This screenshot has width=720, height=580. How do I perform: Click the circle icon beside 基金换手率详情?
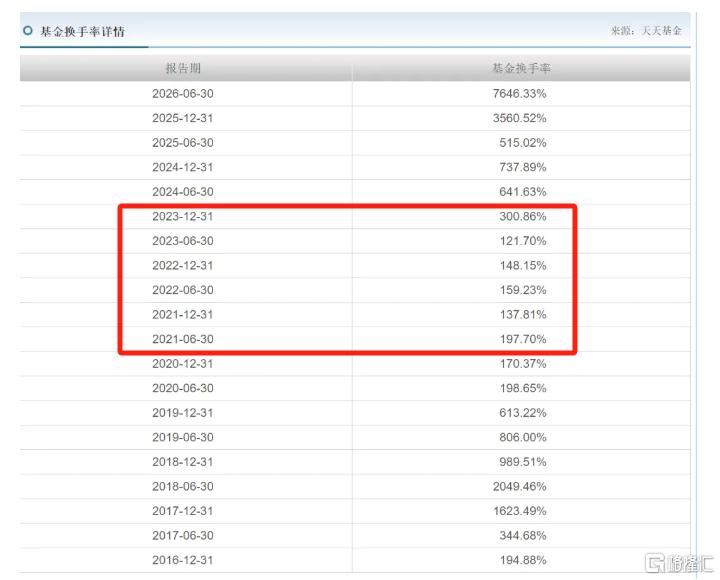point(28,31)
